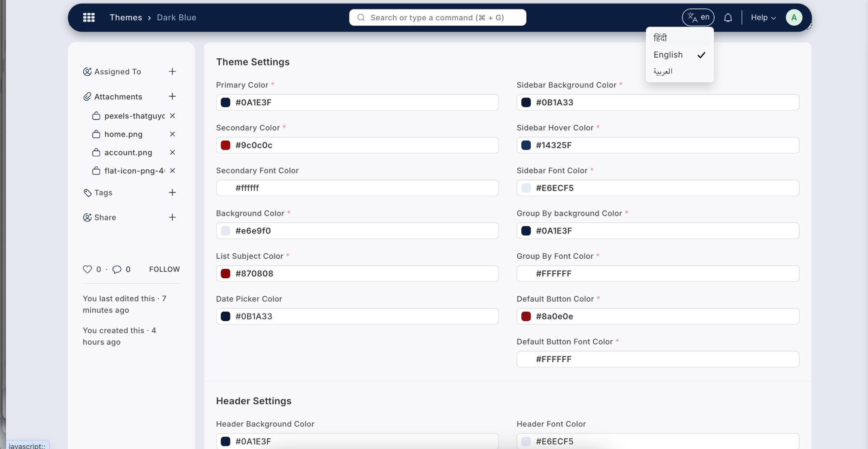868x449 pixels.
Task: Remove the home.png attachment
Action: 172,134
